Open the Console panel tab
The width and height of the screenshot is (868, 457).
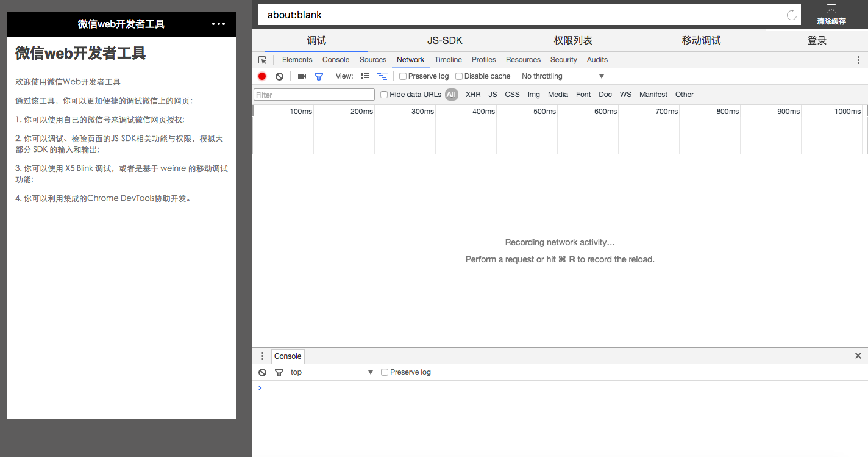click(x=336, y=60)
